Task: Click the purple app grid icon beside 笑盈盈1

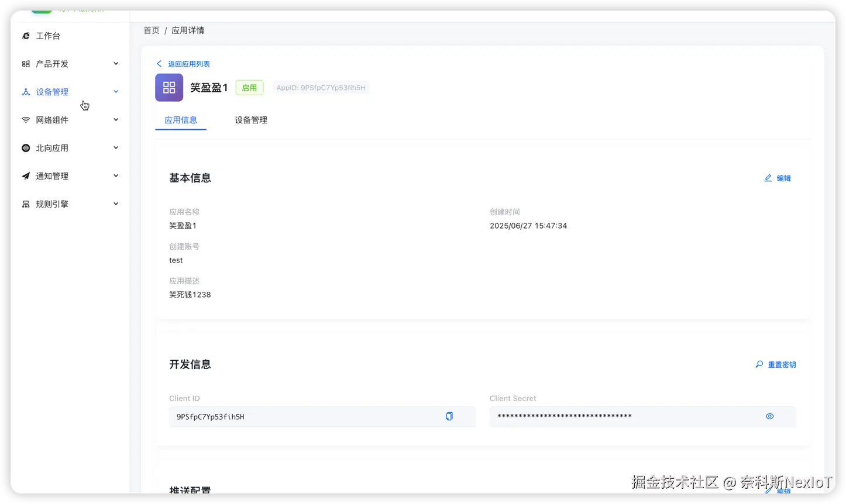Action: point(168,87)
